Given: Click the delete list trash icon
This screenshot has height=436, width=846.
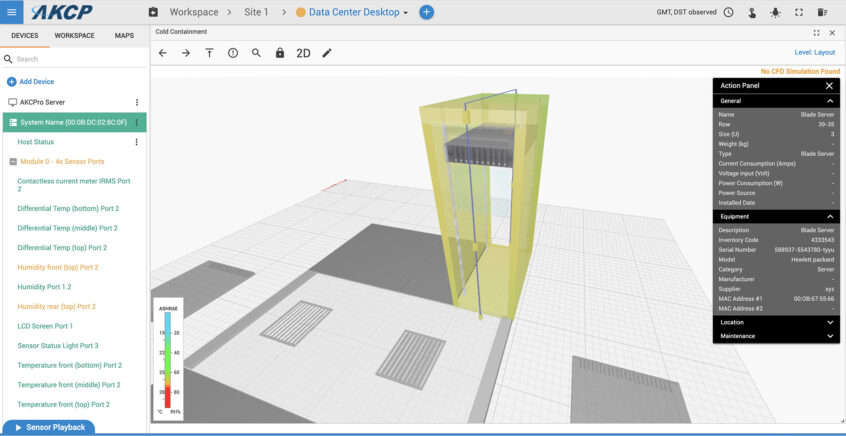Looking at the screenshot, I should (x=822, y=12).
